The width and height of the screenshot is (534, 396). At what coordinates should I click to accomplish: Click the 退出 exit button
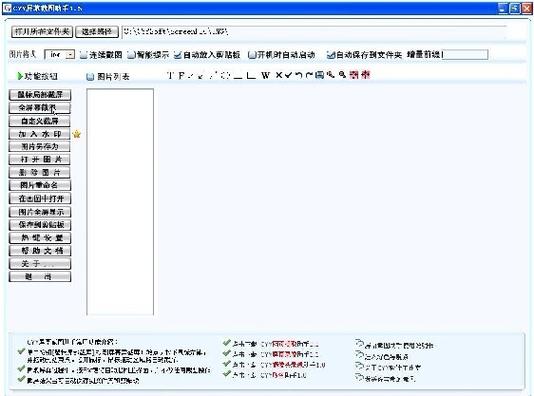40,276
